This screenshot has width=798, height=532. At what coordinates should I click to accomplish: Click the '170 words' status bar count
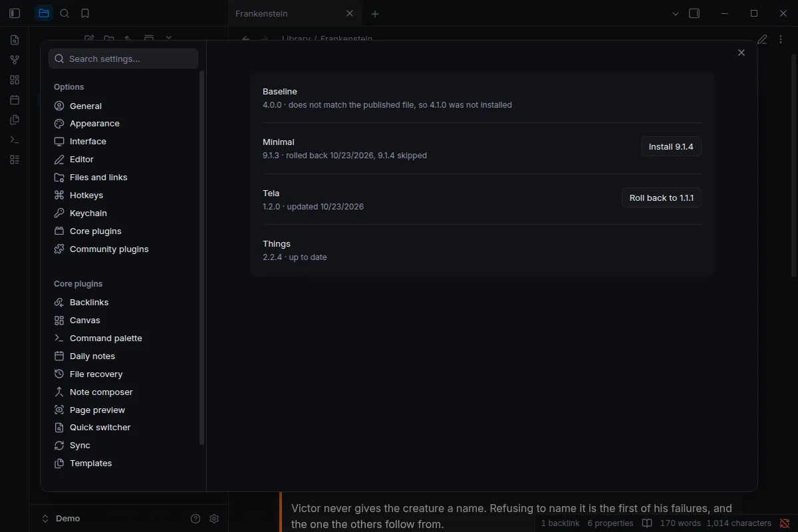(x=681, y=523)
